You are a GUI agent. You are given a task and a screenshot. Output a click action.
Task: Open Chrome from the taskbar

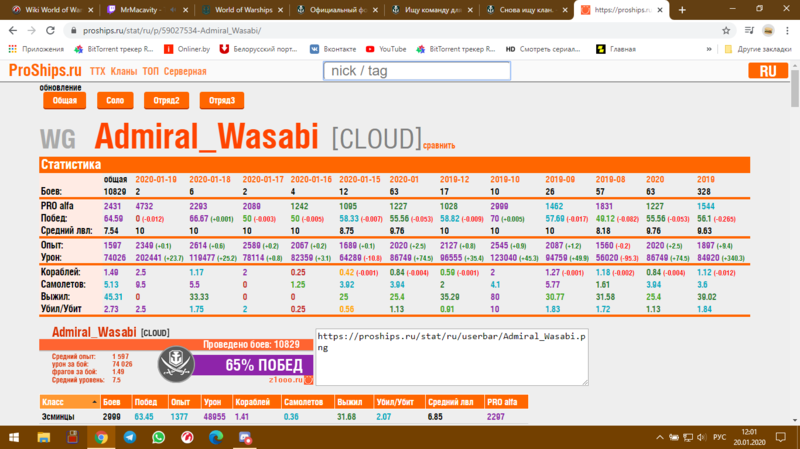tap(101, 437)
